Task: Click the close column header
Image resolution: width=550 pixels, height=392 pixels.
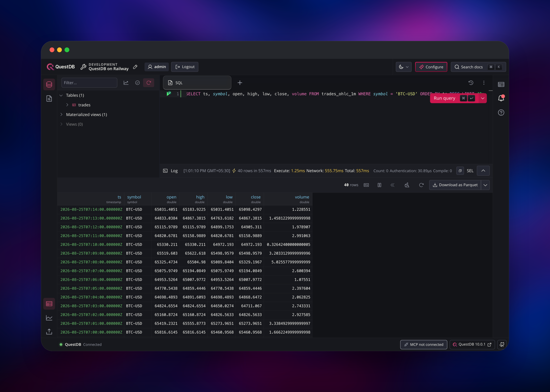Action: (250, 199)
